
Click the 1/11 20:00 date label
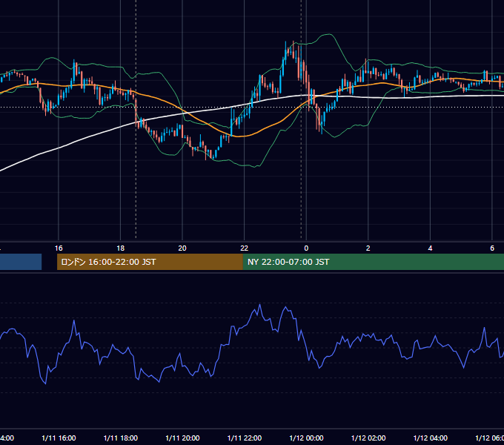pos(182,438)
